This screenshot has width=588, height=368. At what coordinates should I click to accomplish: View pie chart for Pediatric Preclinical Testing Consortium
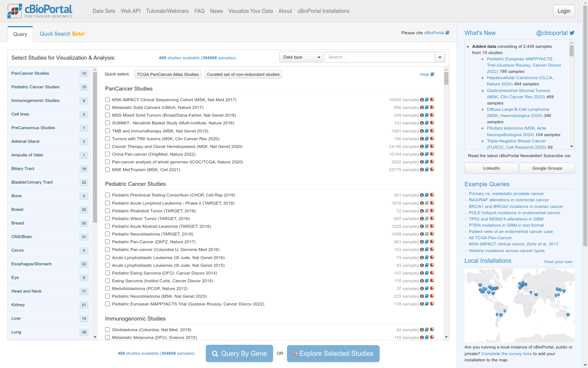coord(432,195)
